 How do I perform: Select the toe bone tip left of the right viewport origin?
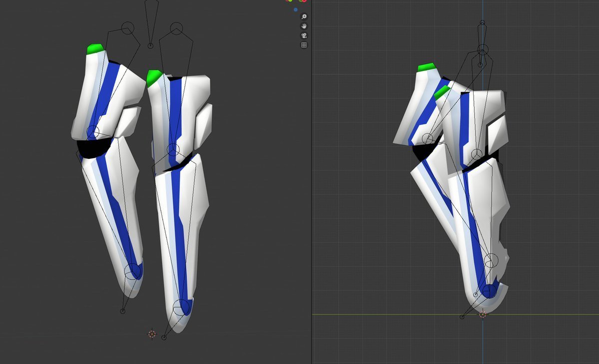462,317
